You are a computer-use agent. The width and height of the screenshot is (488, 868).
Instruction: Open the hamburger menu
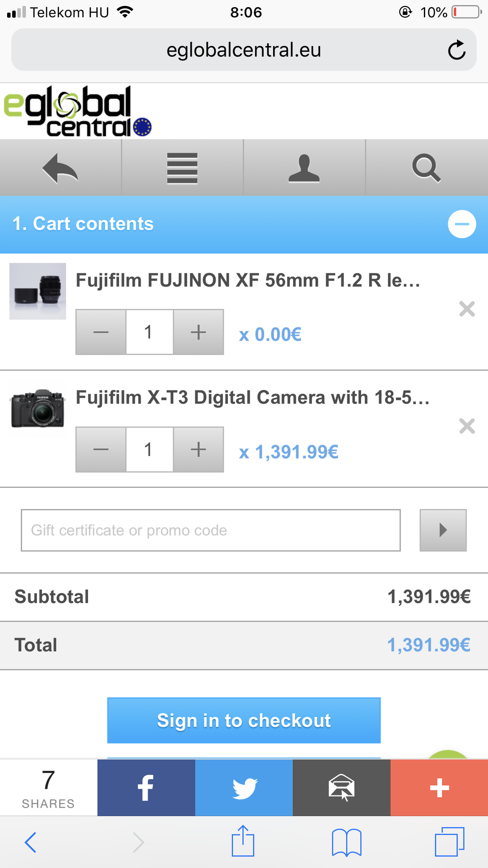182,168
